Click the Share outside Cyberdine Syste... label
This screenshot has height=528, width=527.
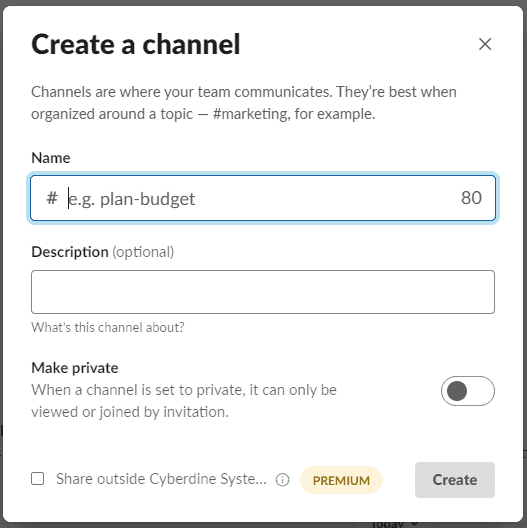pos(161,479)
